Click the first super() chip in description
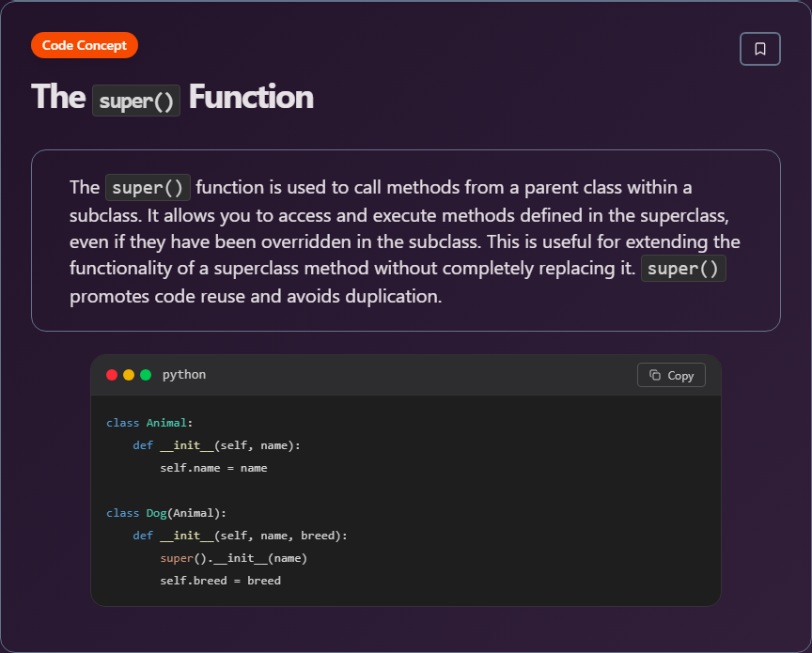This screenshot has height=653, width=812. coord(148,188)
